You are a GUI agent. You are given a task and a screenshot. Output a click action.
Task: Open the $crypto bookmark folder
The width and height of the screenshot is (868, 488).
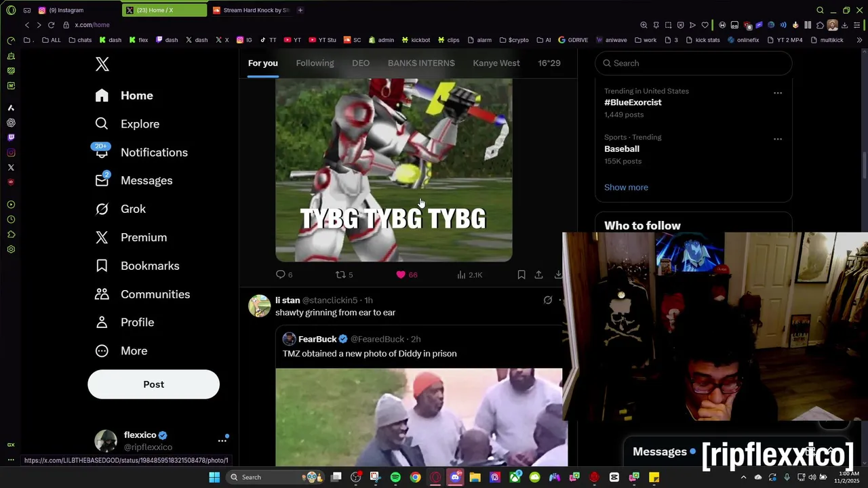coord(514,40)
